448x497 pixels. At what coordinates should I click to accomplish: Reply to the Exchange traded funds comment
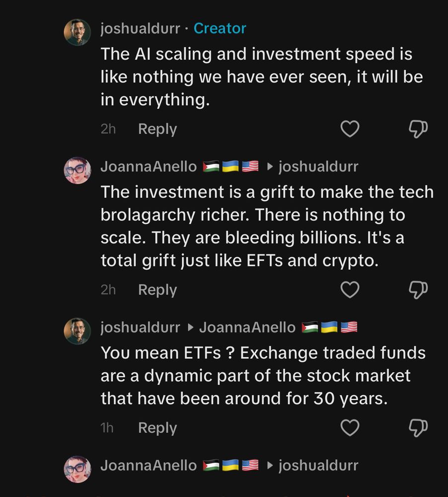157,427
